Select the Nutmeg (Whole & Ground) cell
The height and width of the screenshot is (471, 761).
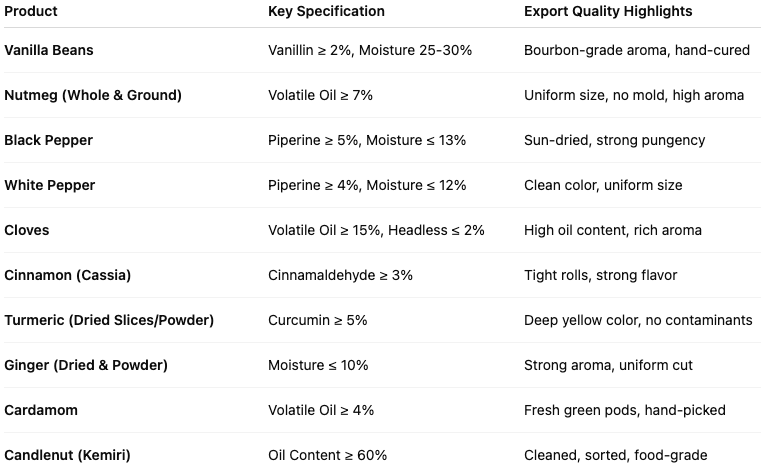pos(93,95)
